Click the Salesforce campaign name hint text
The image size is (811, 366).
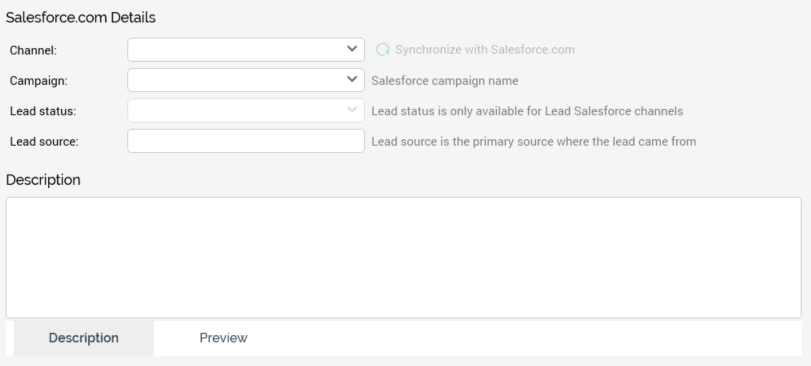[x=445, y=81]
